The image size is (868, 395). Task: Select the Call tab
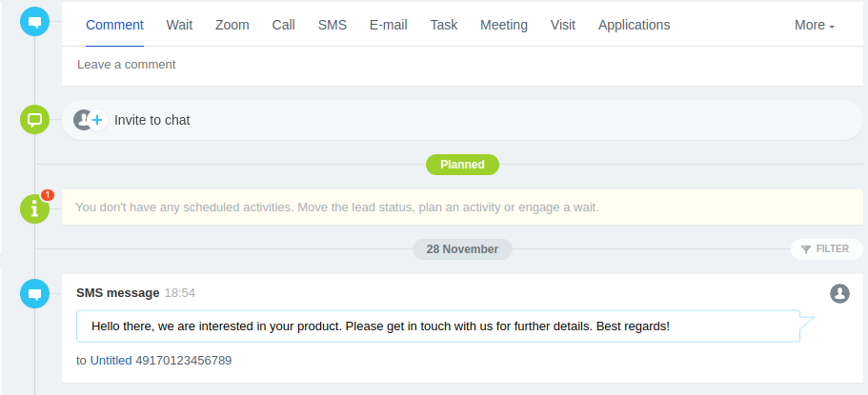click(x=283, y=26)
